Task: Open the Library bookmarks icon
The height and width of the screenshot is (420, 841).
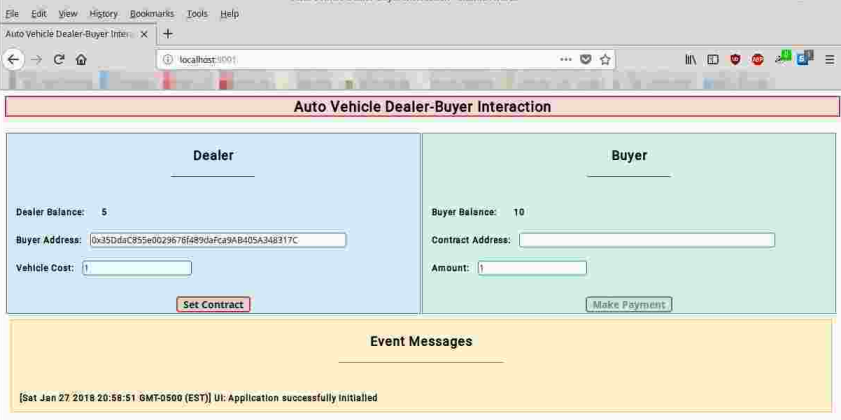Action: point(690,60)
